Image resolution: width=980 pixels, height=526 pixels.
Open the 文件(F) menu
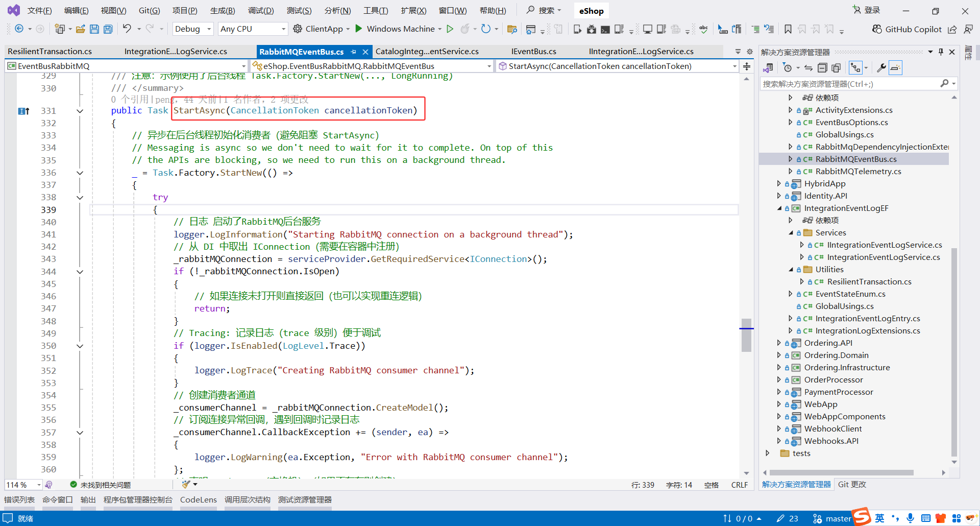pyautogui.click(x=39, y=11)
